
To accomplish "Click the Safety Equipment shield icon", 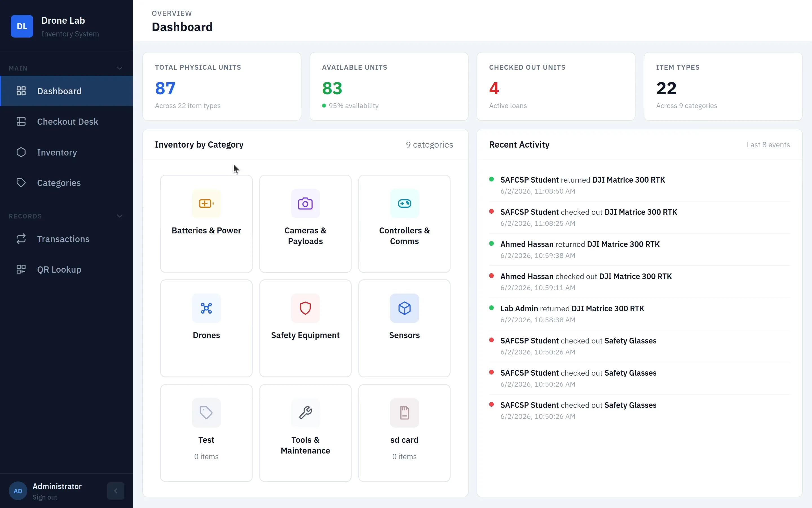I will click(305, 308).
